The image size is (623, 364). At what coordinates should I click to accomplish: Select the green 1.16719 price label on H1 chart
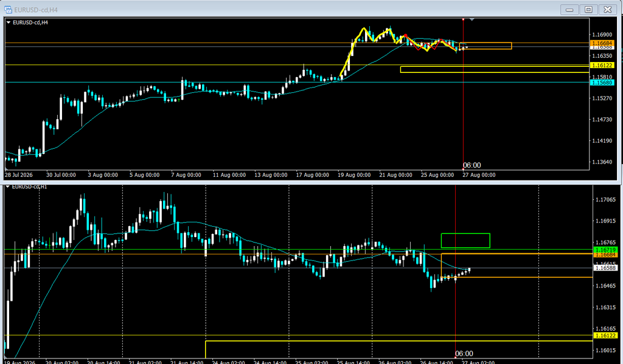pyautogui.click(x=605, y=250)
